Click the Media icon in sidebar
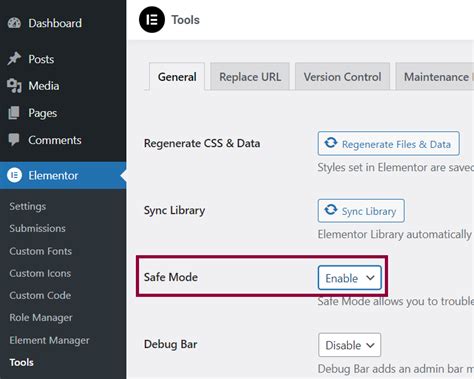Viewport: 474px width, 379px height. (14, 86)
